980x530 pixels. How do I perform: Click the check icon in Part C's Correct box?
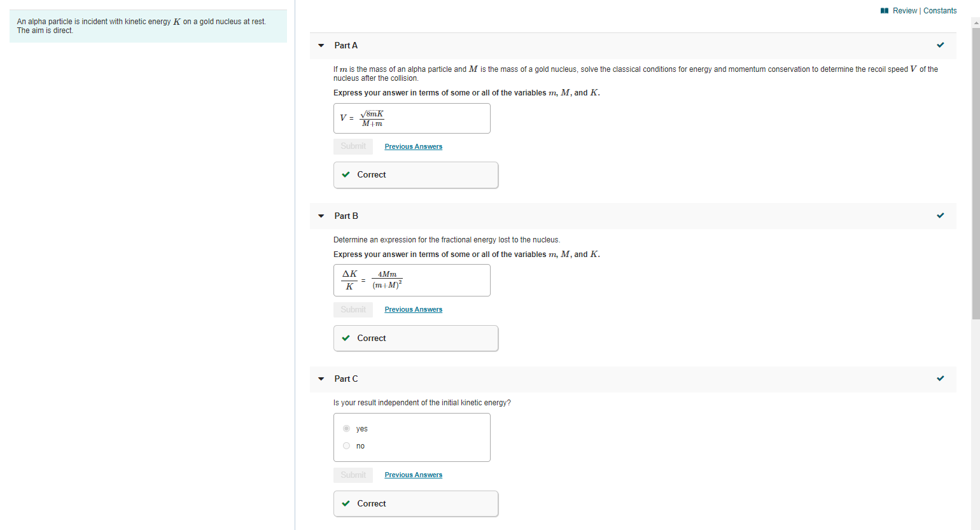point(346,503)
